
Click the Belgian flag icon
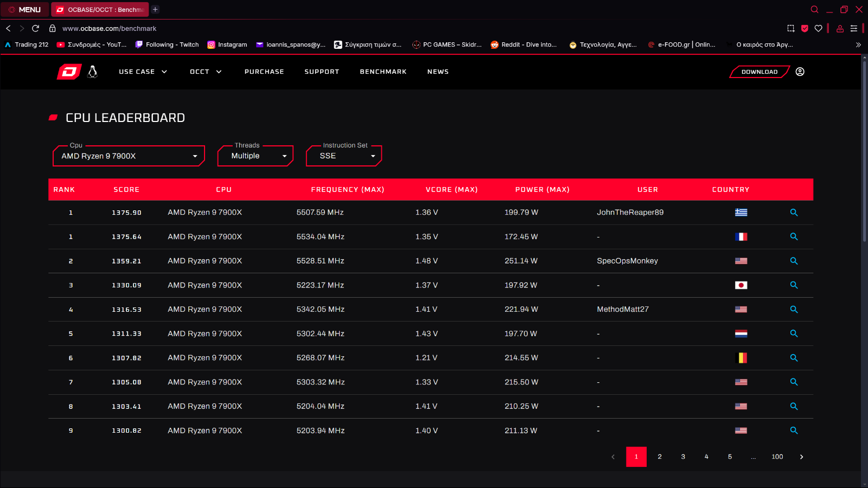[x=741, y=358]
